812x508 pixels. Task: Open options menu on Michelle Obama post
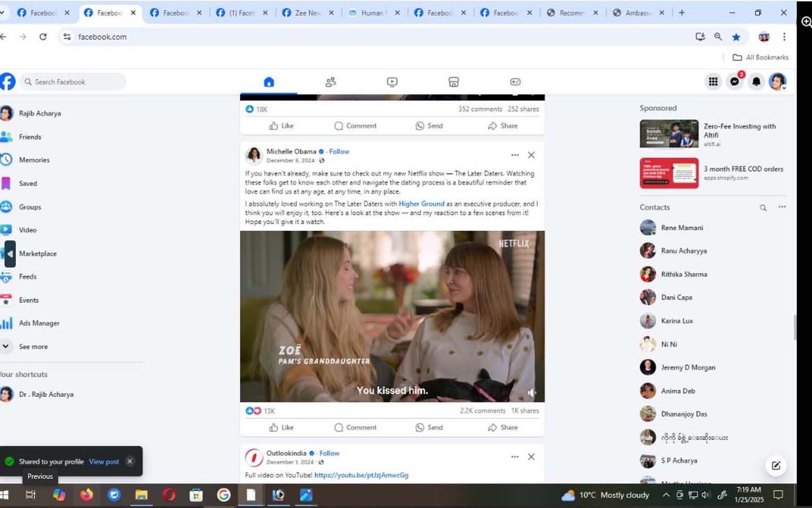515,155
